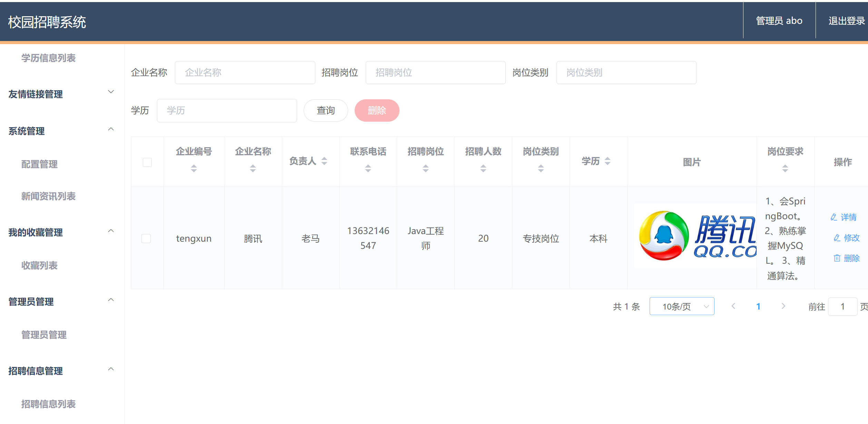Open 新闻资讯列表 in the sidebar

point(48,196)
